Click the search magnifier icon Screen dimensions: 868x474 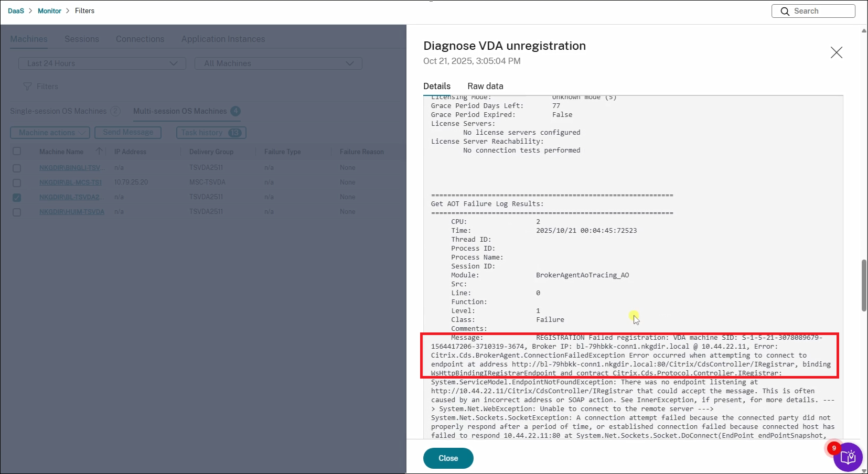pos(785,11)
